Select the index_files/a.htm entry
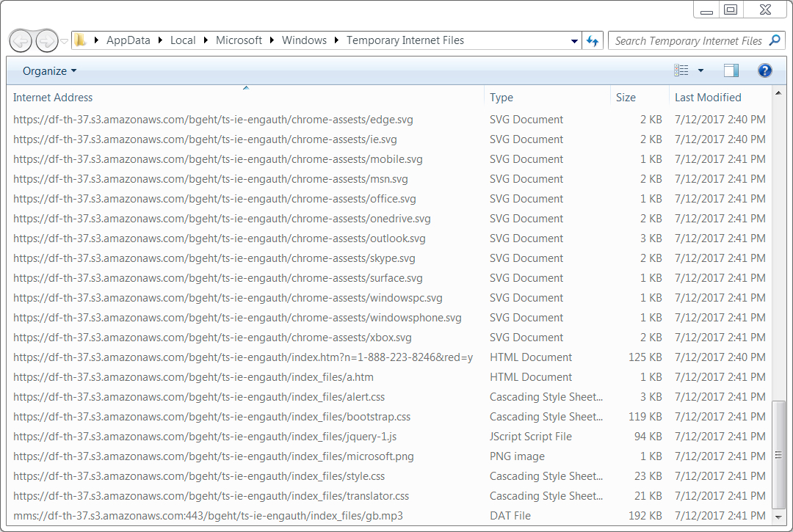 tap(389, 377)
